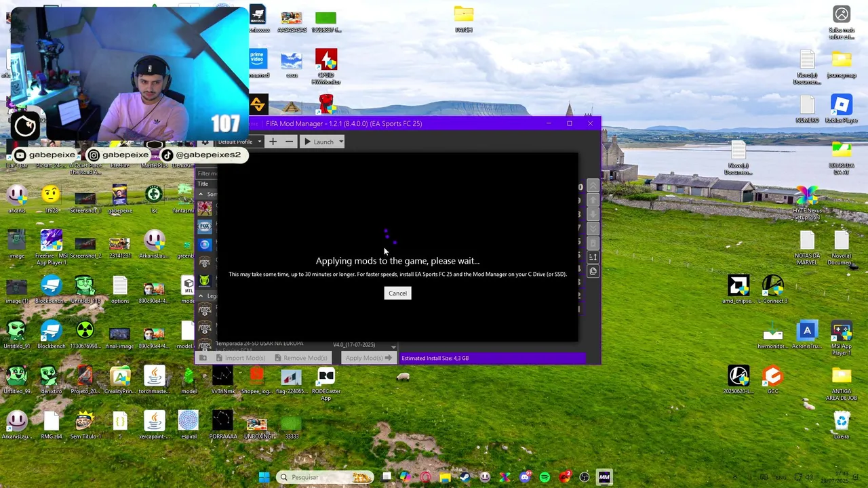Image resolution: width=868 pixels, height=488 pixels.
Task: Cancel applying mods to the game
Action: pos(397,293)
